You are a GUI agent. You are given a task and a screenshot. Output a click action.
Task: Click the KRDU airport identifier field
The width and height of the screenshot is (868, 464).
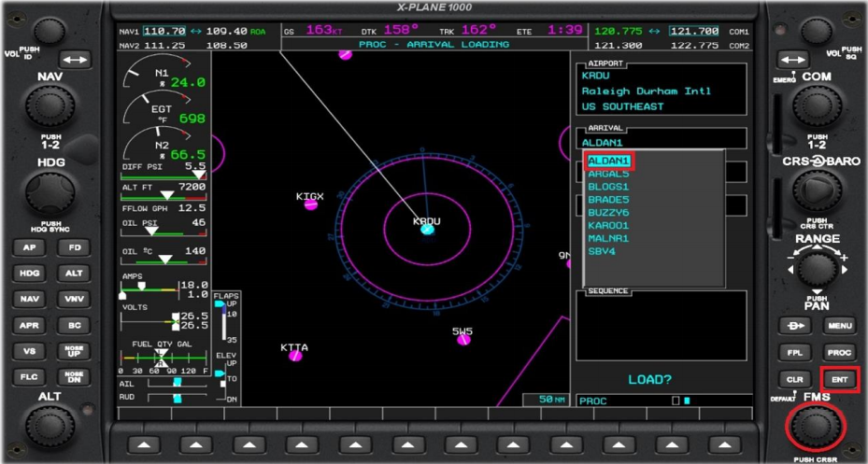[x=596, y=76]
